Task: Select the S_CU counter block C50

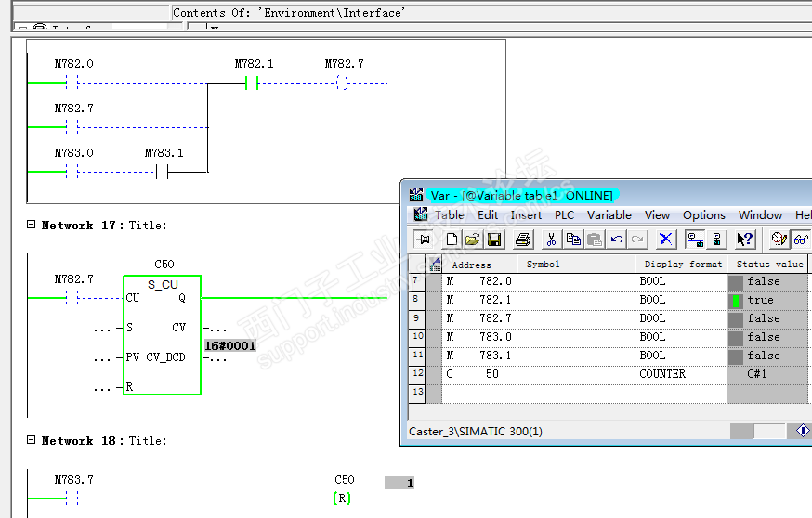Action: point(162,335)
